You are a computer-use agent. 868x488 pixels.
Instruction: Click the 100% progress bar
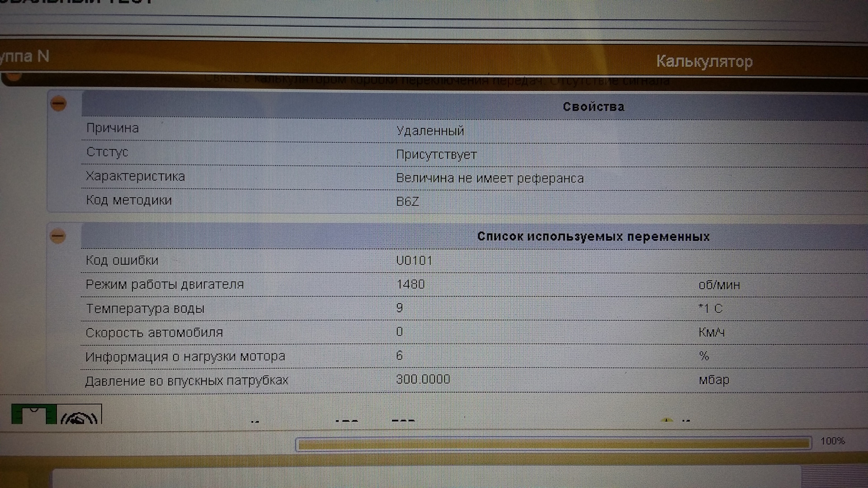554,443
